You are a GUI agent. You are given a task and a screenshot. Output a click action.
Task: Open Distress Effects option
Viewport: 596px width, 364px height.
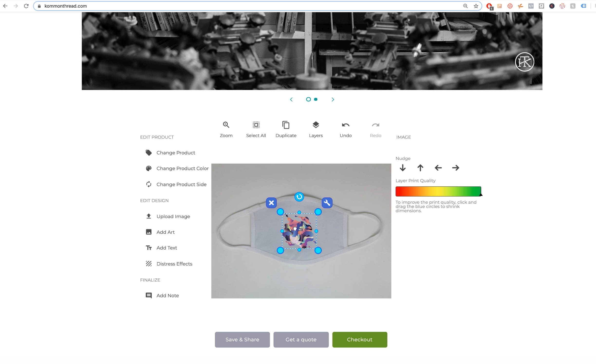coord(174,264)
